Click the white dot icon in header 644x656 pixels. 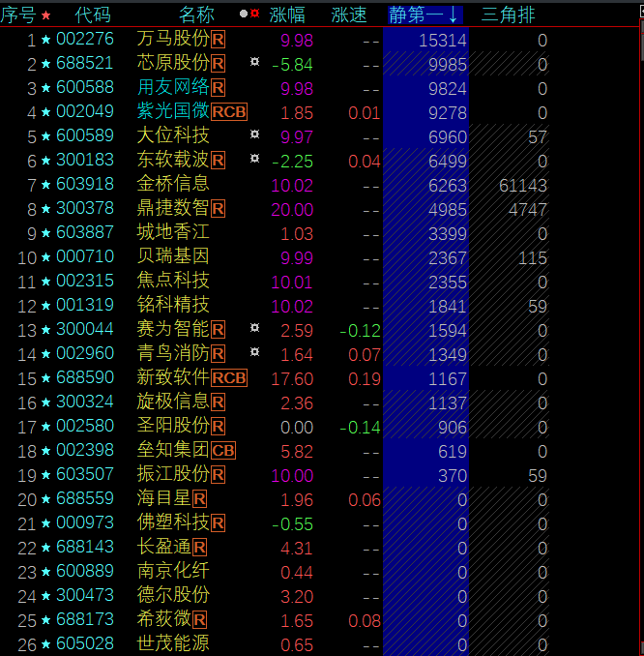tap(244, 14)
